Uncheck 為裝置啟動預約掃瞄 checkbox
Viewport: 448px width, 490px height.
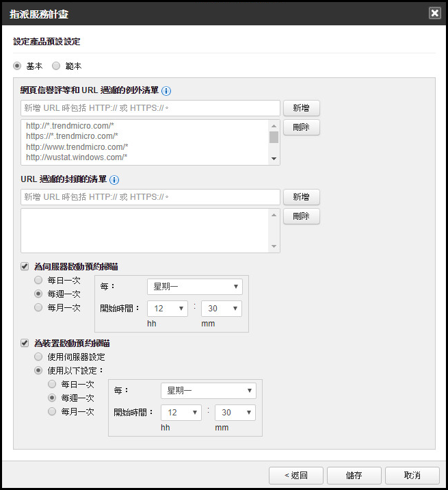tap(25, 343)
